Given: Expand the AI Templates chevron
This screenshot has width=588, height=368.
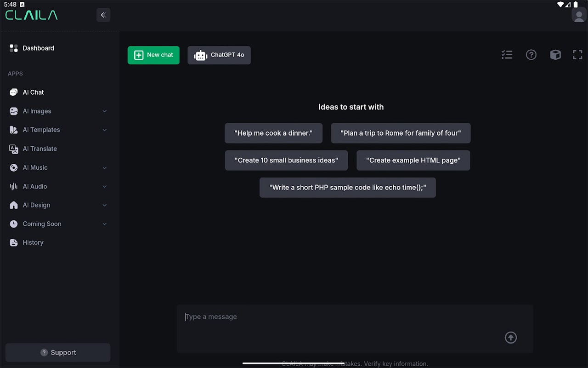Looking at the screenshot, I should (x=104, y=130).
